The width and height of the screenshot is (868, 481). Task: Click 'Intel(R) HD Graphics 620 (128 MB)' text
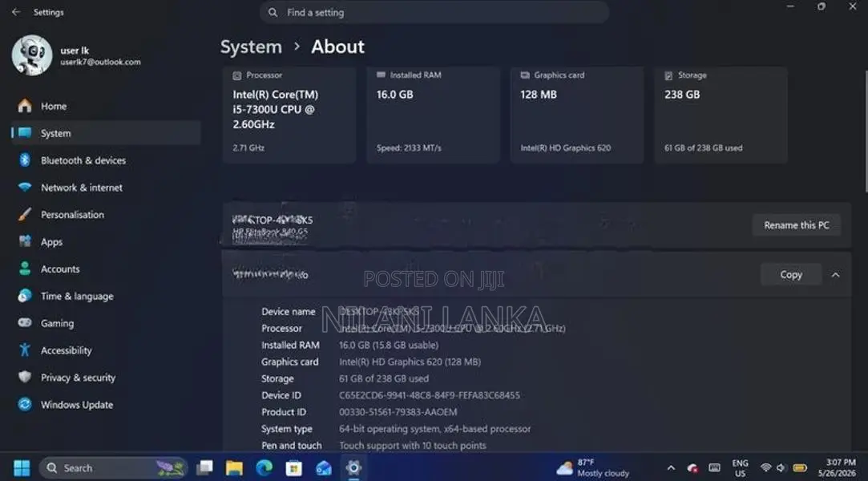pyautogui.click(x=410, y=362)
